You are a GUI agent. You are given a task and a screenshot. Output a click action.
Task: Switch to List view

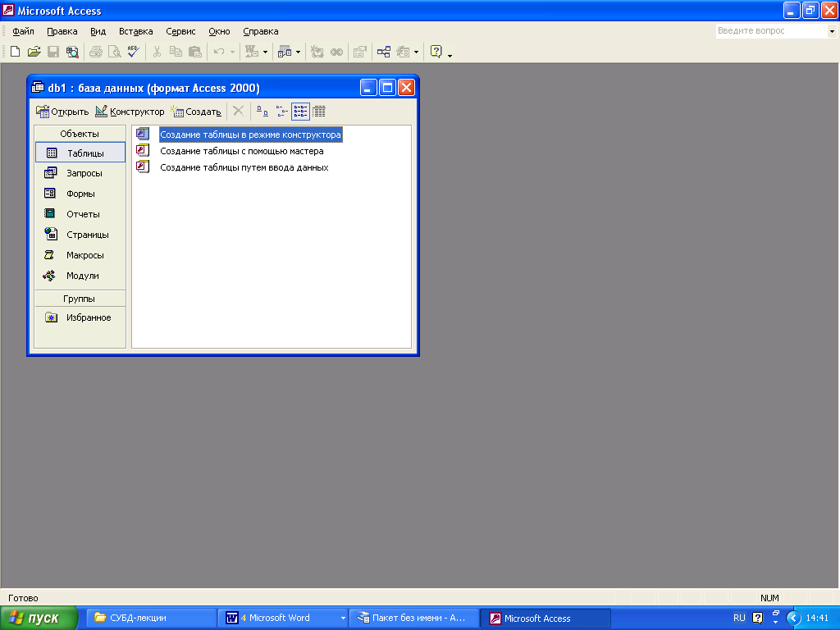tap(300, 111)
